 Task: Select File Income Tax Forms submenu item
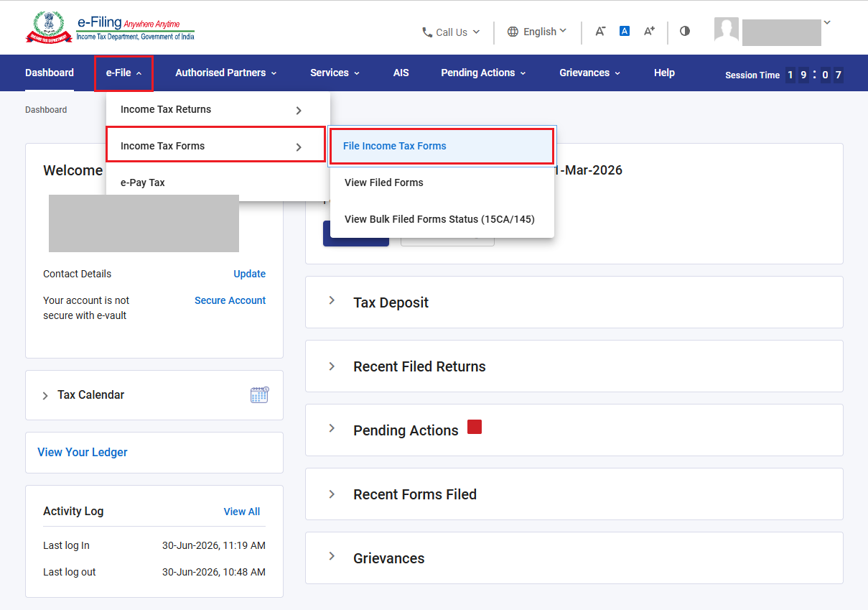coord(442,146)
